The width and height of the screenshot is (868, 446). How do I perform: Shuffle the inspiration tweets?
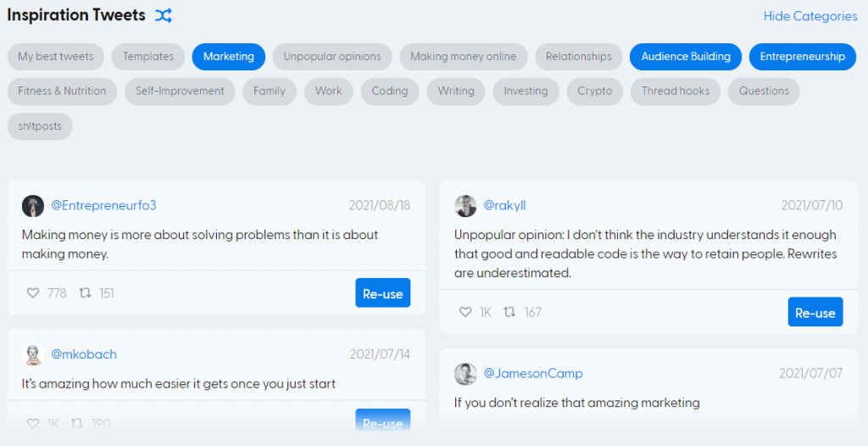(164, 15)
